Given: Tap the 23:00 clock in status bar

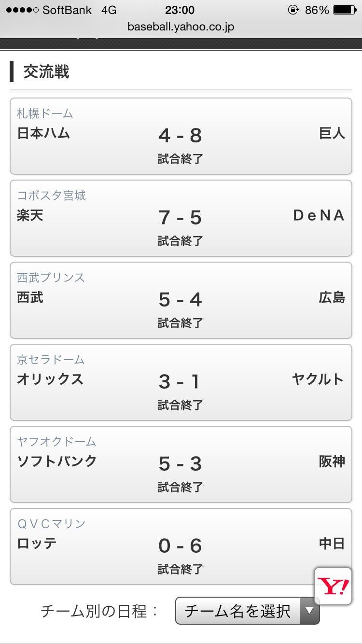Looking at the screenshot, I should 180,10.
